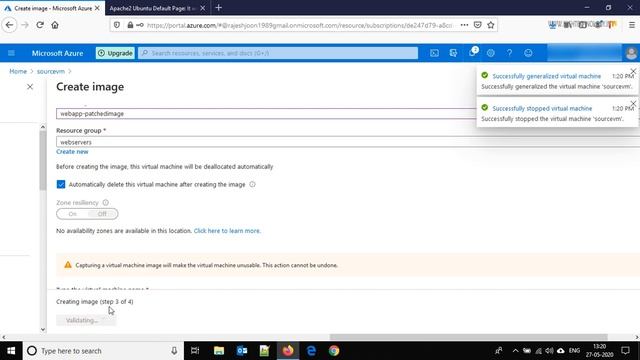640x360 pixels.
Task: Show Zone resiliency info tooltip
Action: 106,202
